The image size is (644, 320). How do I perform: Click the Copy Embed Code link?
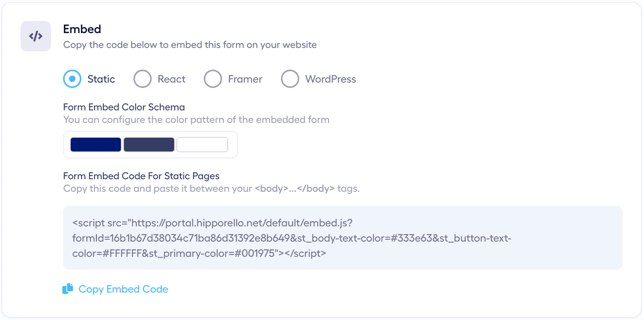(123, 289)
